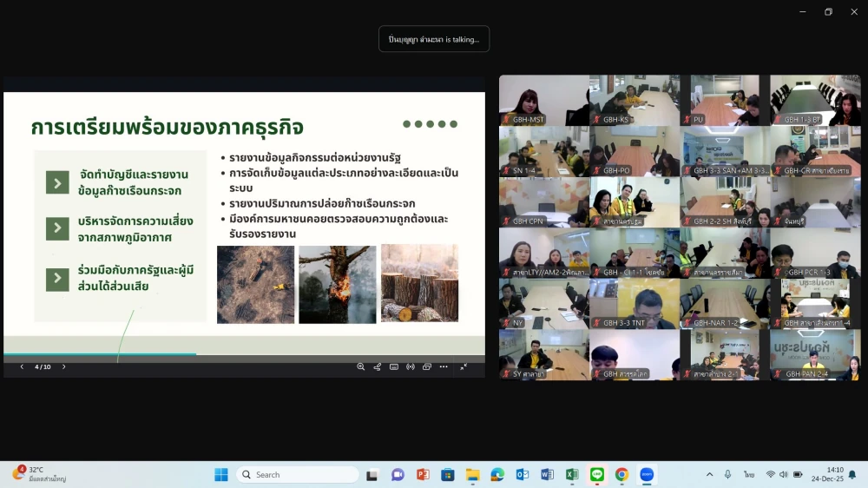Select the GBH 3-3 TNT video tile

[635, 304]
